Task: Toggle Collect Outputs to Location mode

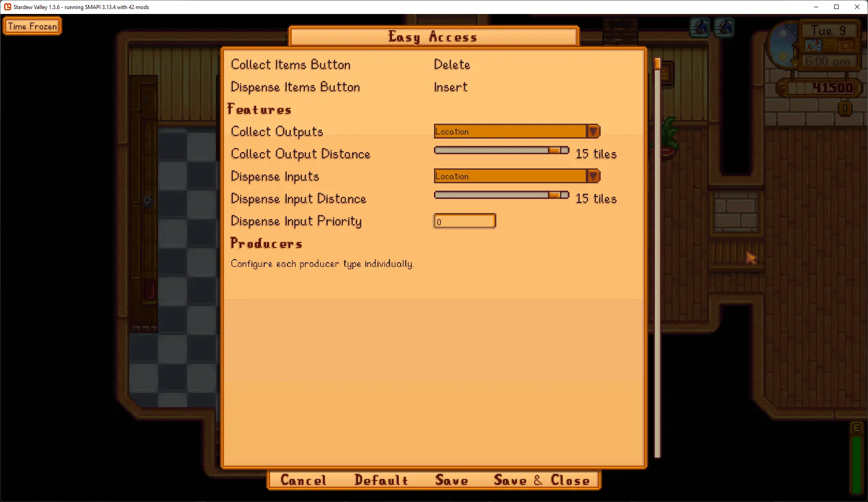Action: 517,131
